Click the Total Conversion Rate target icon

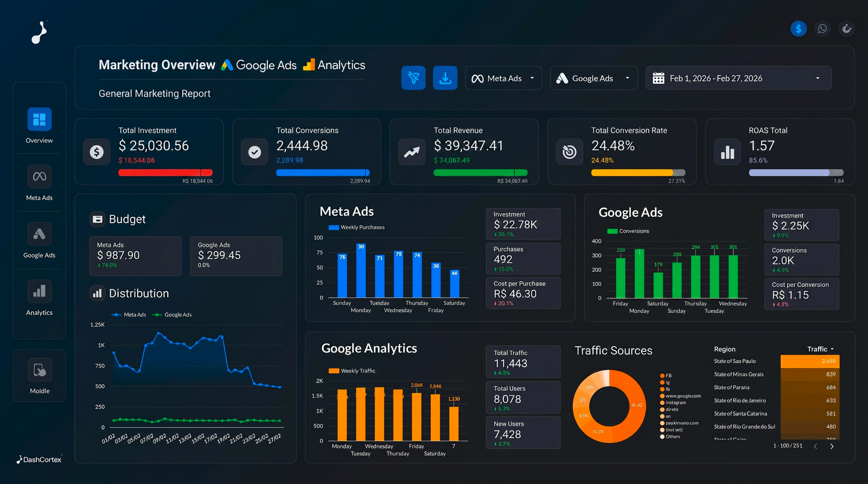570,152
